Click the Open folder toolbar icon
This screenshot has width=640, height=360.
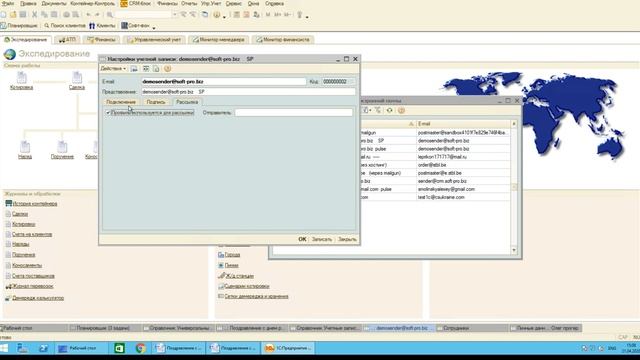coord(13,15)
